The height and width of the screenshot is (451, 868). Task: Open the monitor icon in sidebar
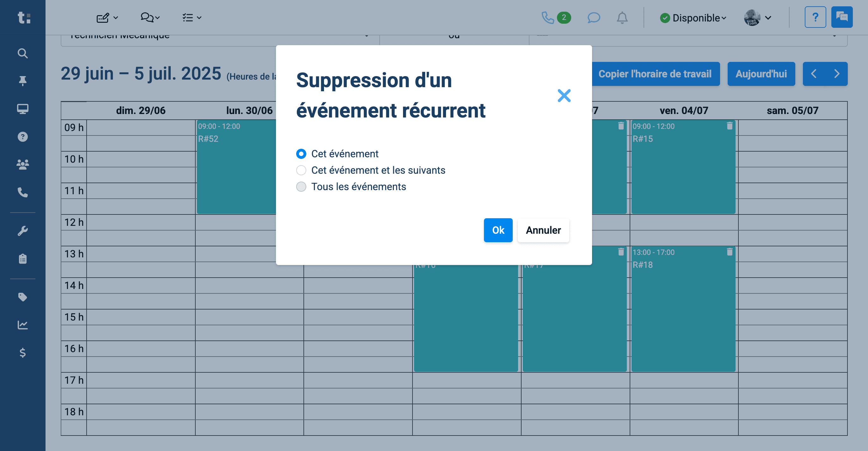(22, 109)
